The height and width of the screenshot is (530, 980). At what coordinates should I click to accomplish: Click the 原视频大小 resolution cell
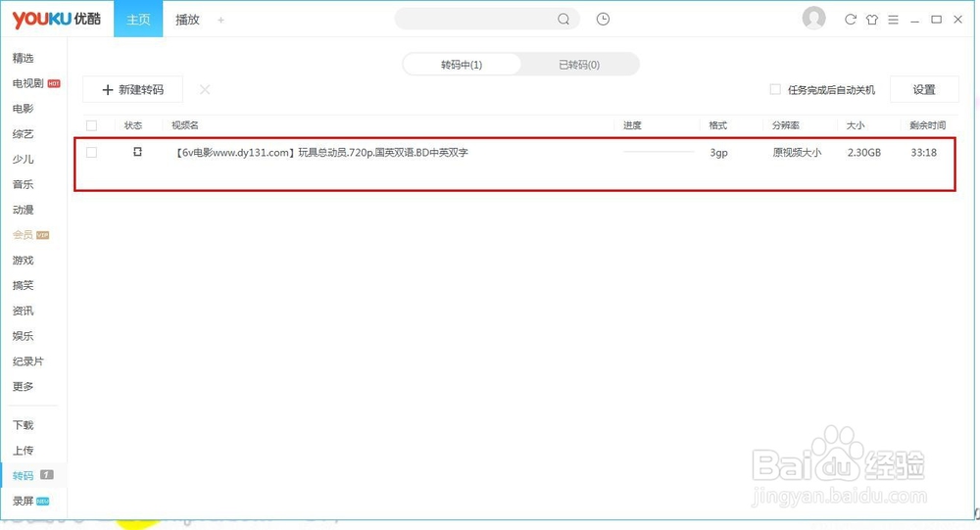click(x=797, y=153)
